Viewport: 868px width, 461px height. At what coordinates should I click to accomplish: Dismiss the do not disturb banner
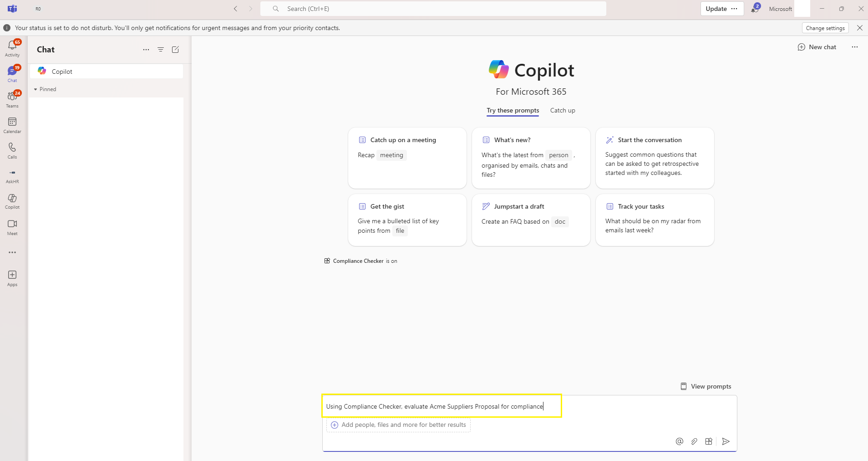(860, 28)
